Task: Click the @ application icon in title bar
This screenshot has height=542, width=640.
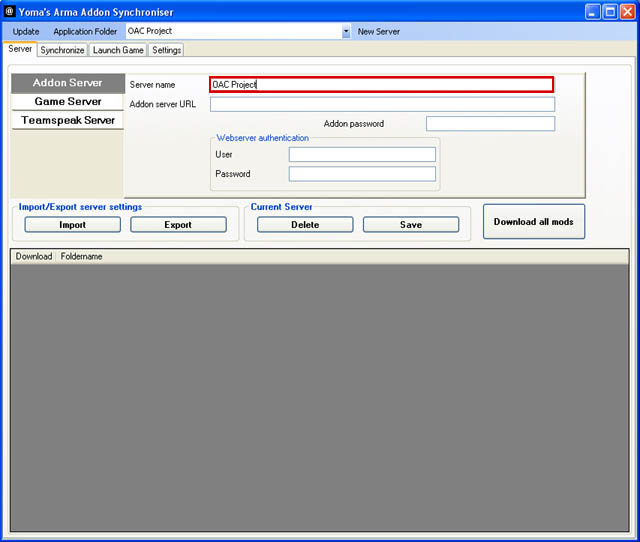Action: [10, 12]
